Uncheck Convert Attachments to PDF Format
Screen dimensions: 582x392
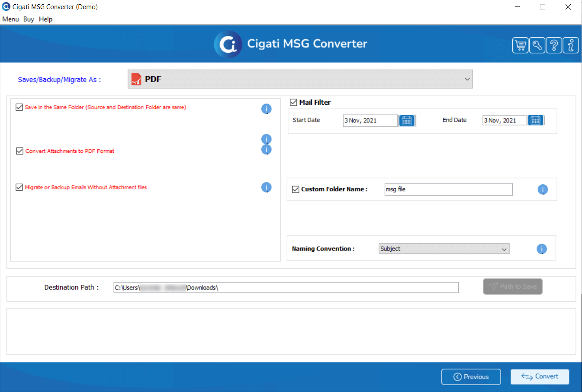pos(19,151)
